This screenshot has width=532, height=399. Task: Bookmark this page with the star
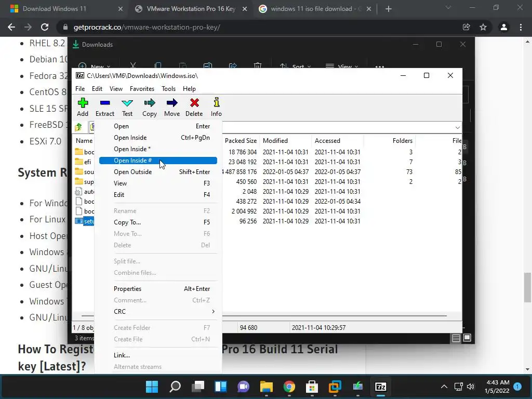(483, 27)
